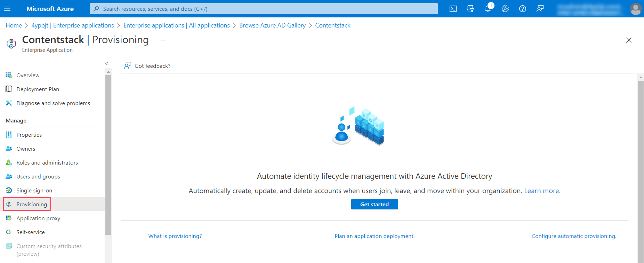Screen dimensions: 644x263
Task: Open Plan an application deployment link
Action: pos(374,236)
